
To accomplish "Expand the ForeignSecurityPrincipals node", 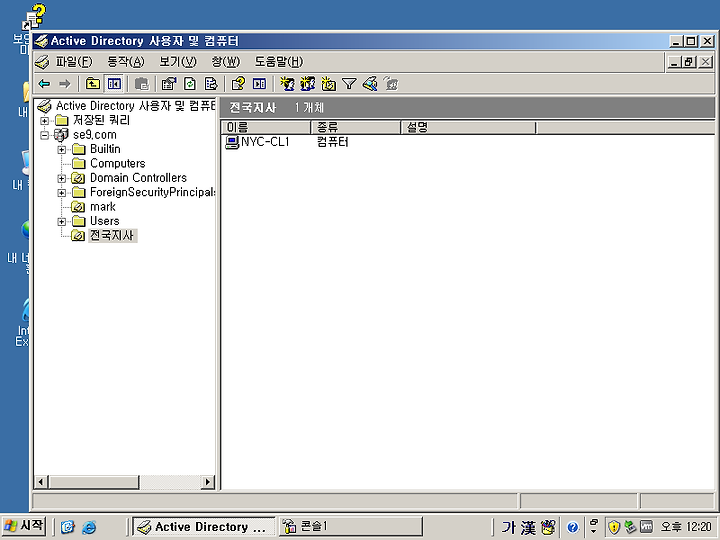I will pyautogui.click(x=62, y=193).
